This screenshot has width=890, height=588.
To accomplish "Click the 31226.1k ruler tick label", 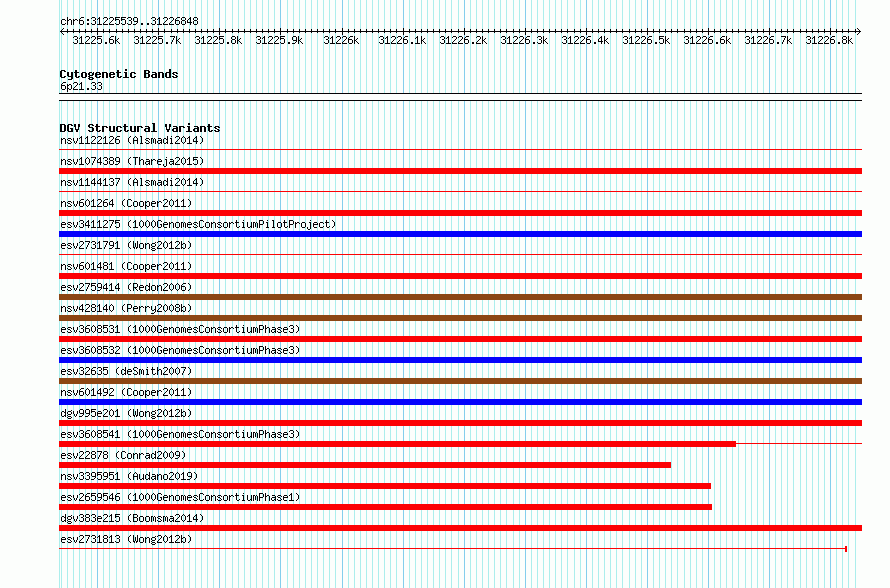I will point(402,40).
